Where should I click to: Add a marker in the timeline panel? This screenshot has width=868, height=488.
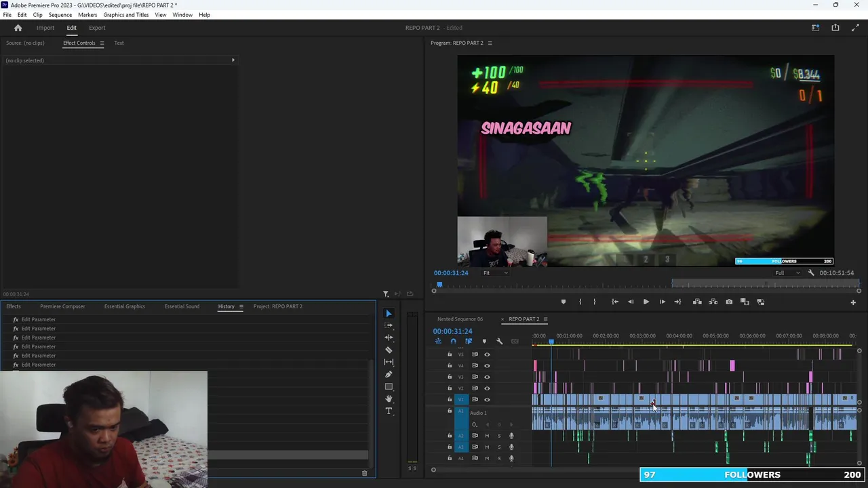coord(484,341)
